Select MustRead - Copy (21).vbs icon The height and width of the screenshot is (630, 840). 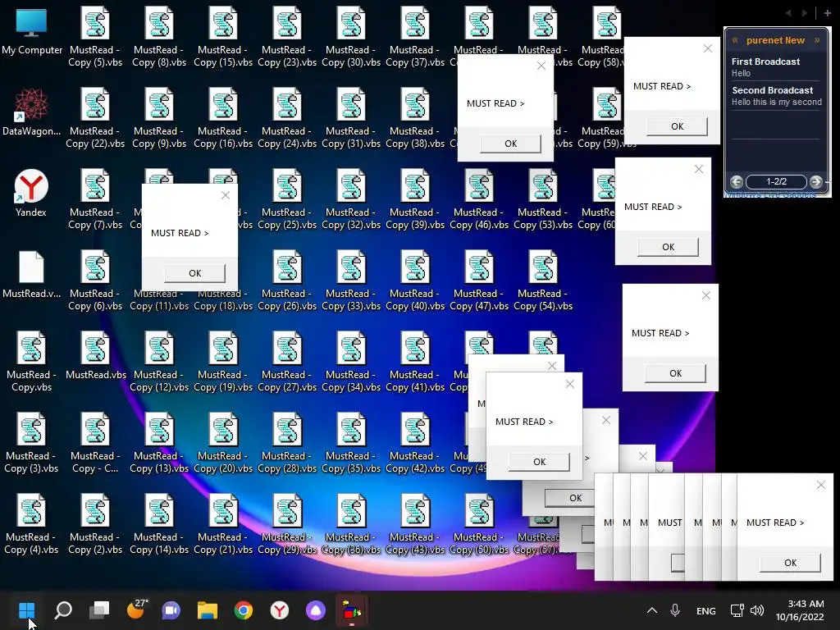[223, 524]
